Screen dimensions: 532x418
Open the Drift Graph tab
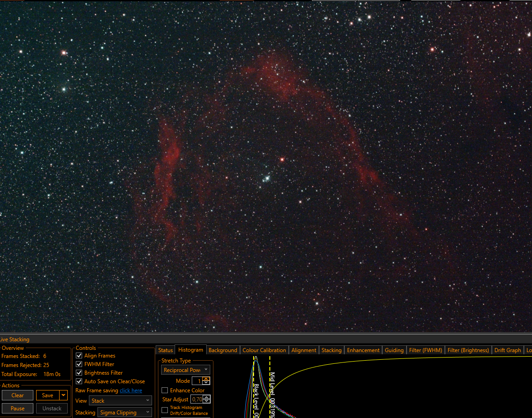507,350
